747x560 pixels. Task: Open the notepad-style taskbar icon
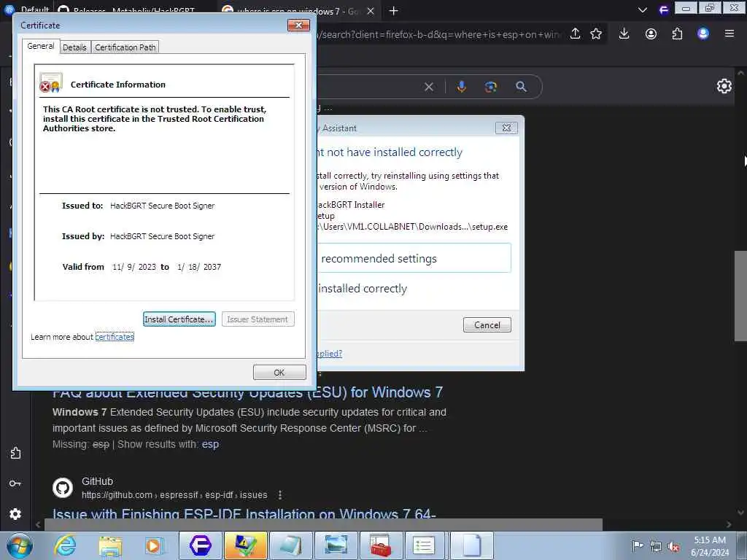click(291, 545)
